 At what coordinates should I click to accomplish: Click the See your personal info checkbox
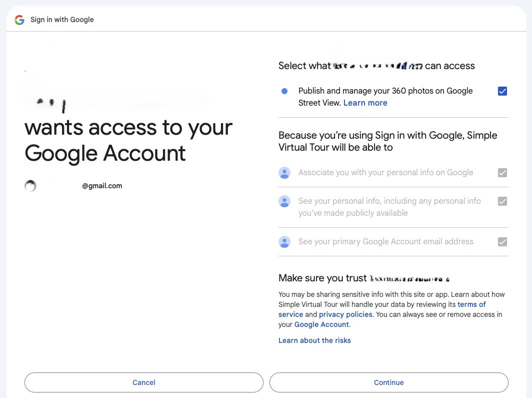coord(502,201)
